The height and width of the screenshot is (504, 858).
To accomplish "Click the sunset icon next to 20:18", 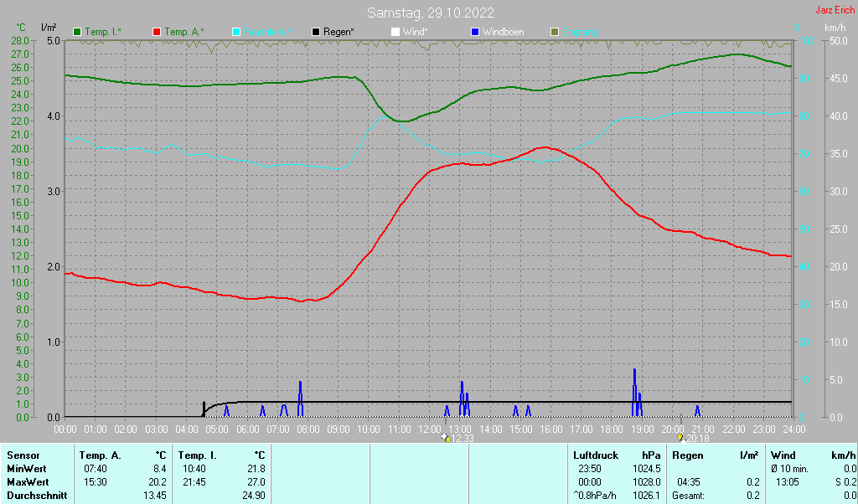I will click(x=681, y=438).
